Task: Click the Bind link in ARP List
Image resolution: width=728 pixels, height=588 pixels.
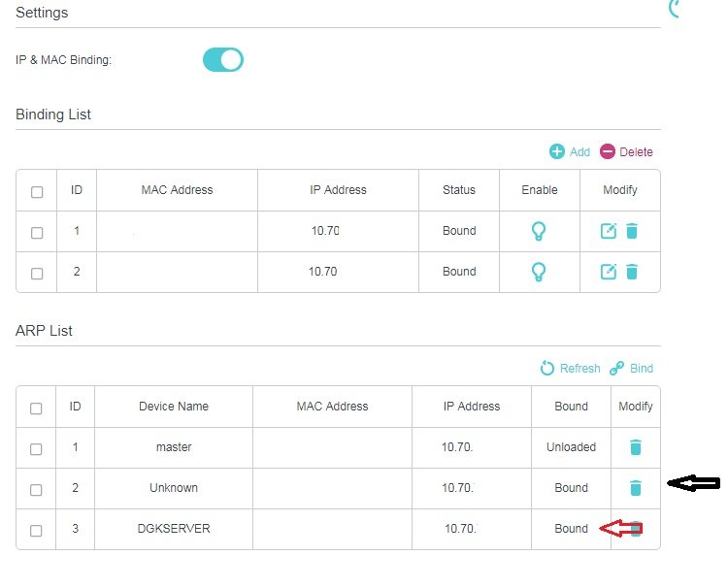Action: pyautogui.click(x=632, y=369)
